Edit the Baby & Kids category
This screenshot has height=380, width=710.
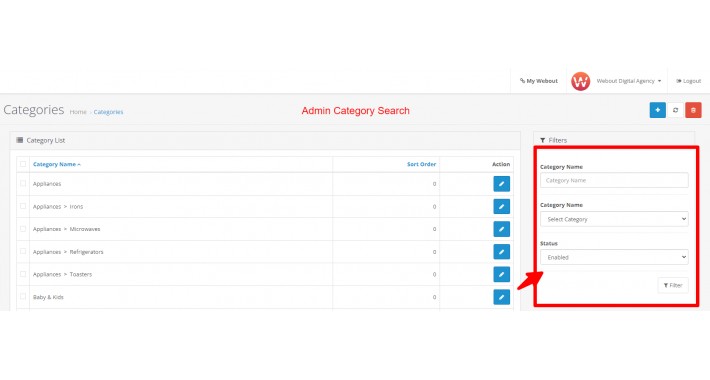(501, 297)
